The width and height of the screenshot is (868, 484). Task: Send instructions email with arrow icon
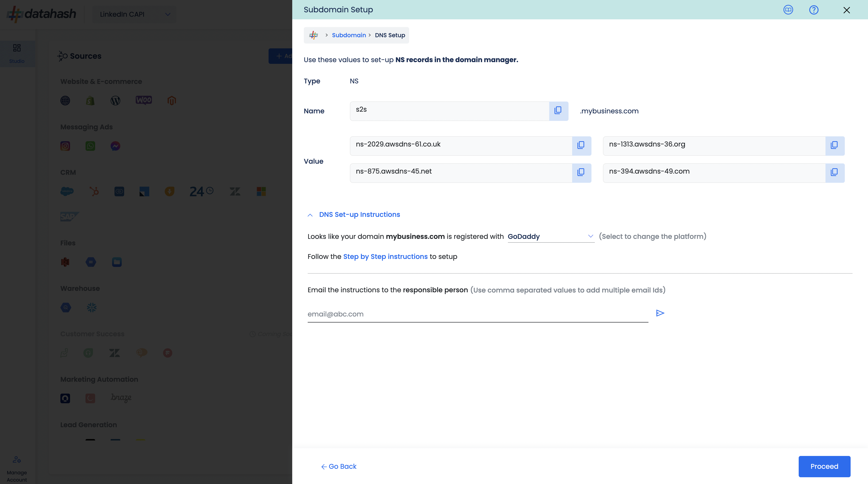tap(660, 313)
